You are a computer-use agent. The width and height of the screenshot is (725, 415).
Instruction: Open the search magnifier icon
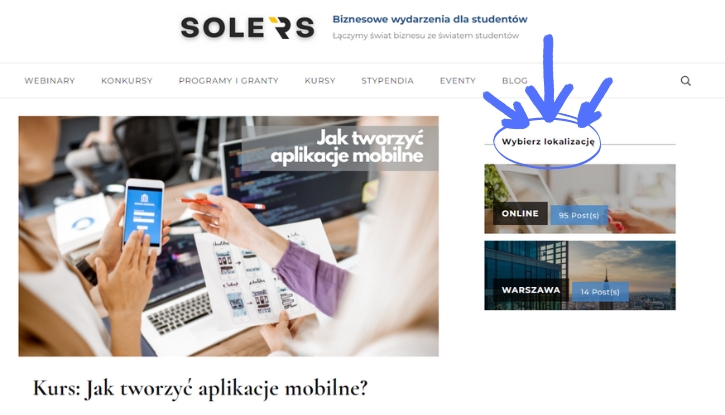(x=686, y=81)
